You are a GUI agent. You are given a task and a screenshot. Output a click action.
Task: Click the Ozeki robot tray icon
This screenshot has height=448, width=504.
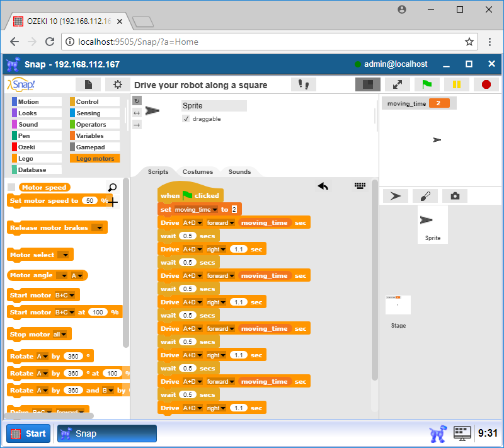438,434
